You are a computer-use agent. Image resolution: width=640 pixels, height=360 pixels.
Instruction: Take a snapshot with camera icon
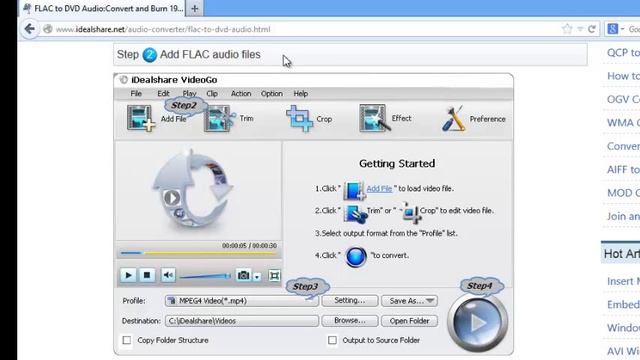[x=244, y=275]
